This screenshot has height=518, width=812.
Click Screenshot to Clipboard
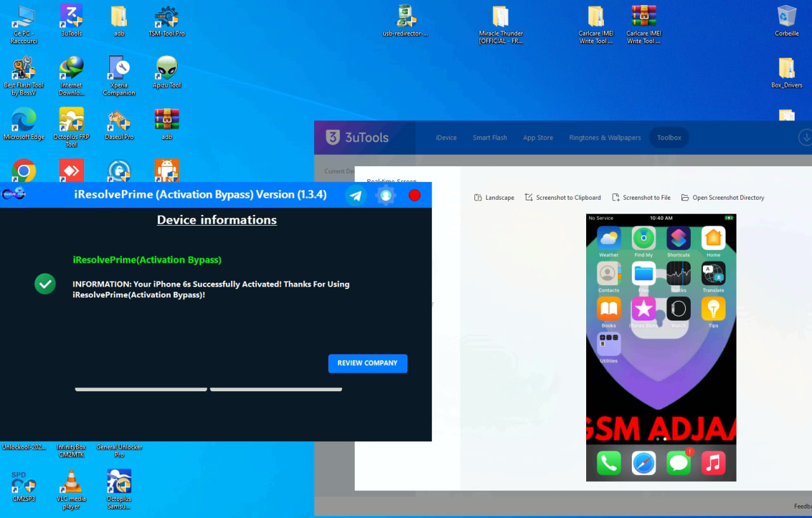pyautogui.click(x=563, y=198)
